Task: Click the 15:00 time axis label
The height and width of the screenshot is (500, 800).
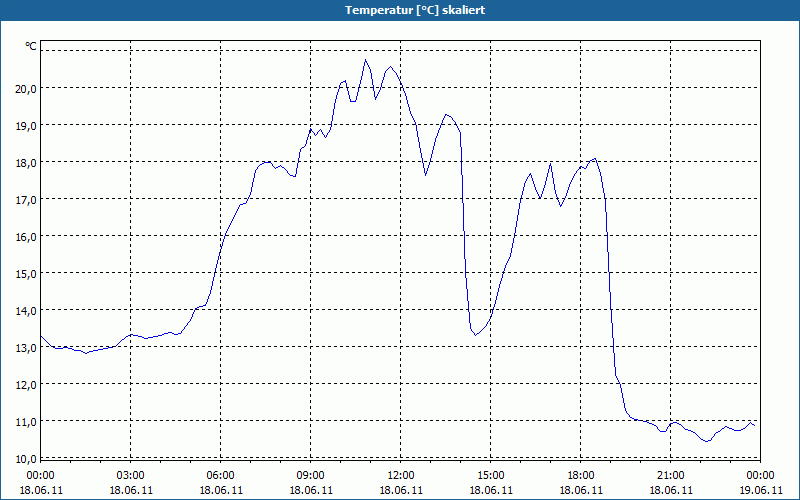Action: point(491,476)
